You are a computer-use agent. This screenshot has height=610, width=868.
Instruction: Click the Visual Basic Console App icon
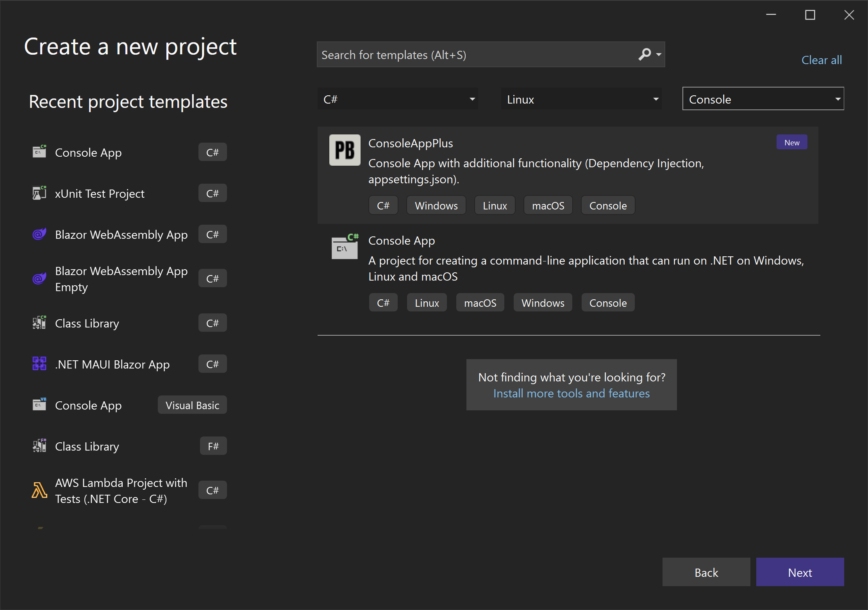tap(39, 404)
